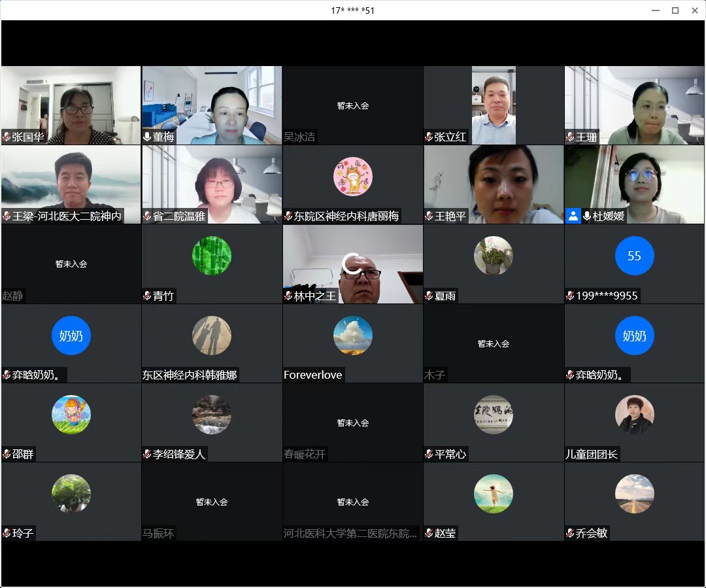Click the microphone icon beside 杜媛媛
706x588 pixels.
click(587, 216)
